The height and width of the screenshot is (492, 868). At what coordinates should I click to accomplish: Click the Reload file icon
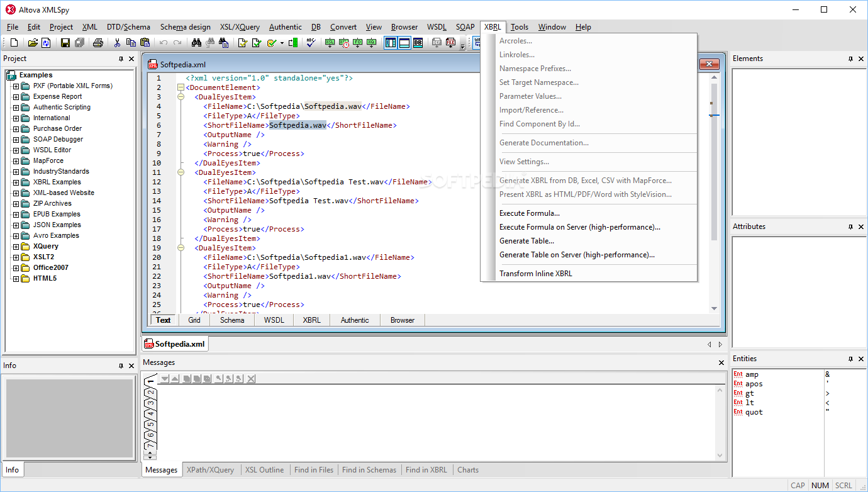47,43
